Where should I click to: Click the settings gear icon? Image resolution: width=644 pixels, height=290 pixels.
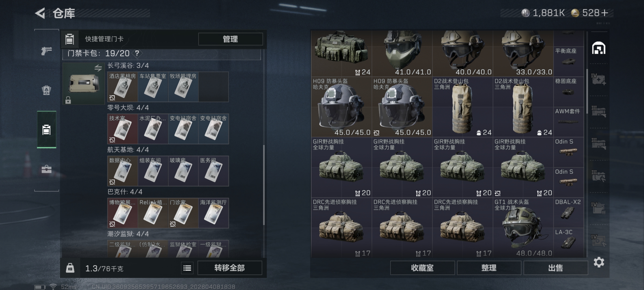(599, 262)
